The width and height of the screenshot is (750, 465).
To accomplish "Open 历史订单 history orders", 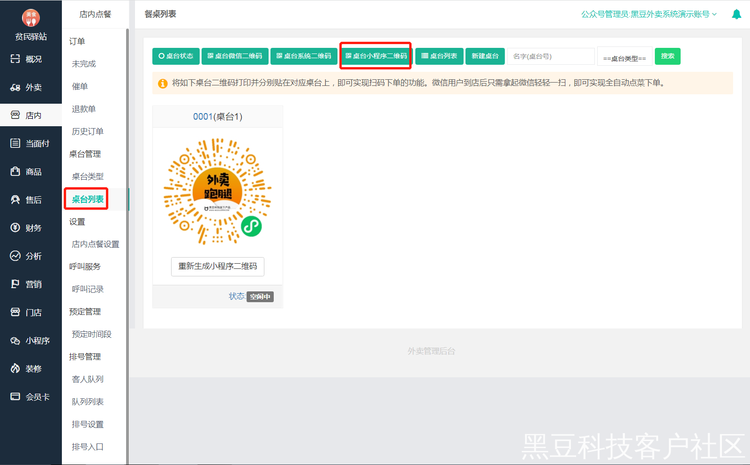I will click(88, 131).
